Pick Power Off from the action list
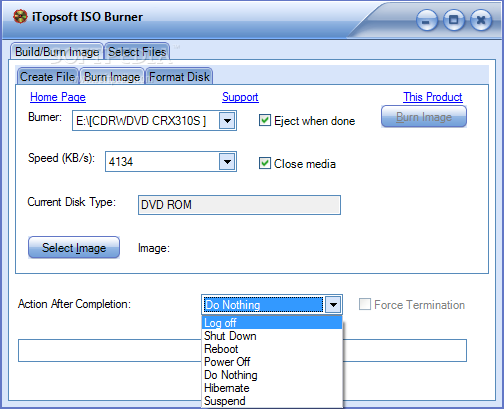 click(x=272, y=362)
